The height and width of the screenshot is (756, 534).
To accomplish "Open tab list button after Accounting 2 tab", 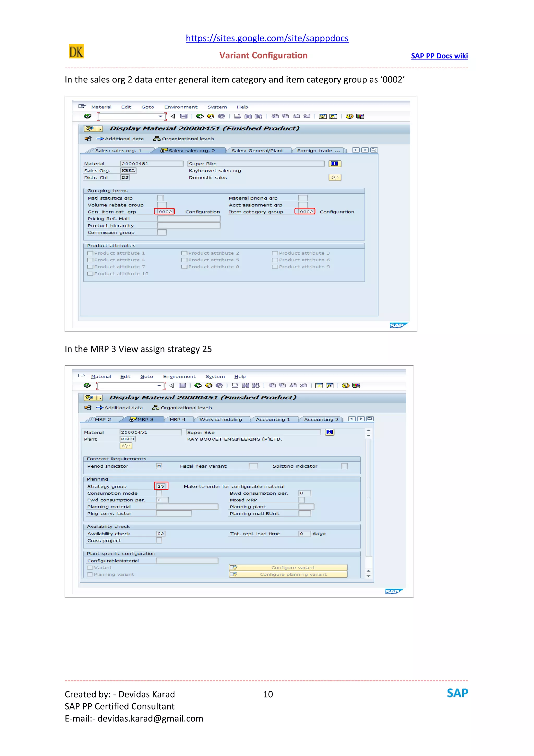I will (370, 419).
